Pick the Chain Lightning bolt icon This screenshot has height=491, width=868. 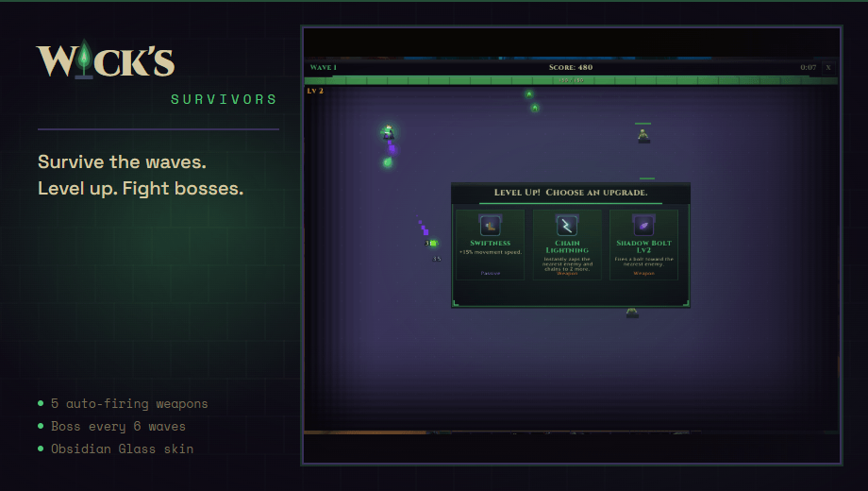pyautogui.click(x=567, y=226)
